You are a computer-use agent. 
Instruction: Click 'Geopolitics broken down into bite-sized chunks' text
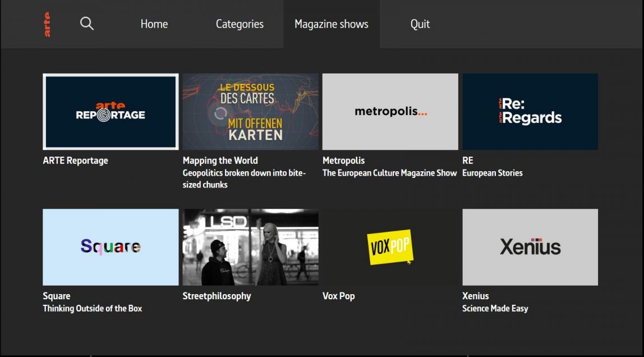coord(244,178)
